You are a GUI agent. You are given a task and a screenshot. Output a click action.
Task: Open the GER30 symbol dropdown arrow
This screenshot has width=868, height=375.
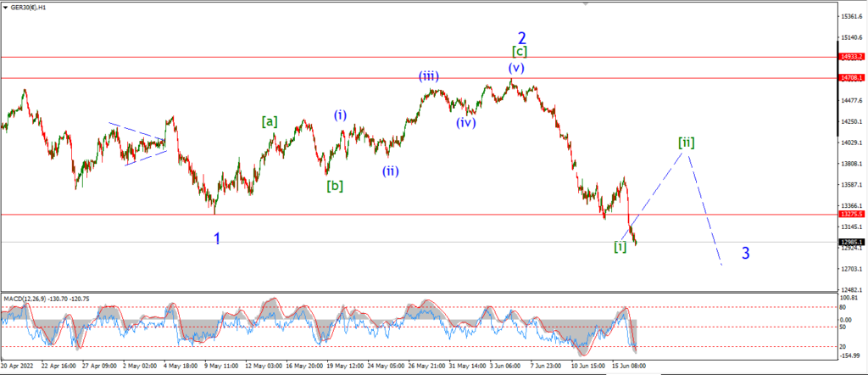[x=6, y=8]
